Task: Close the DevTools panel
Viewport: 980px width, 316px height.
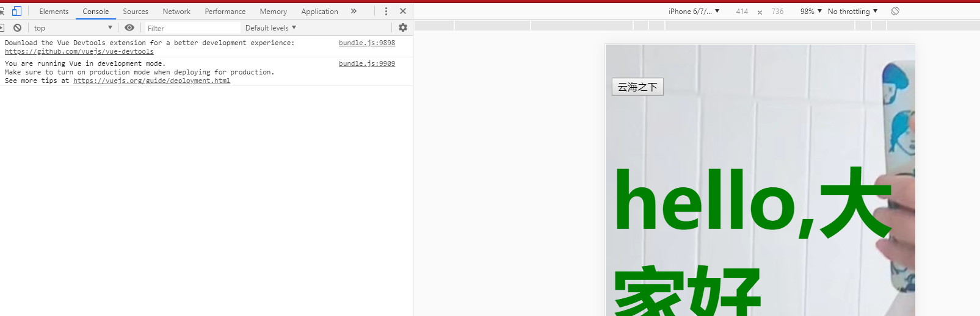Action: coord(403,11)
